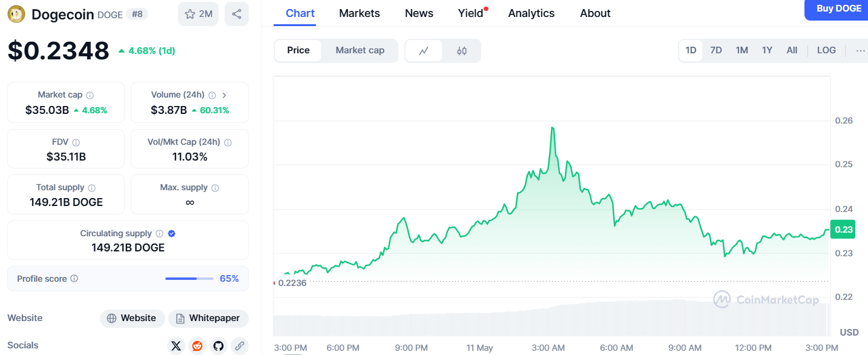Open more chart options ellipsis

click(860, 50)
